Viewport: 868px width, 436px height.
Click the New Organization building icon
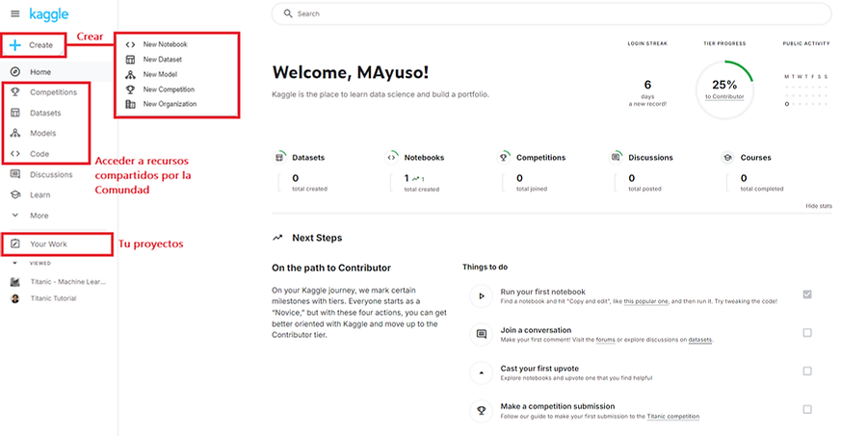130,104
